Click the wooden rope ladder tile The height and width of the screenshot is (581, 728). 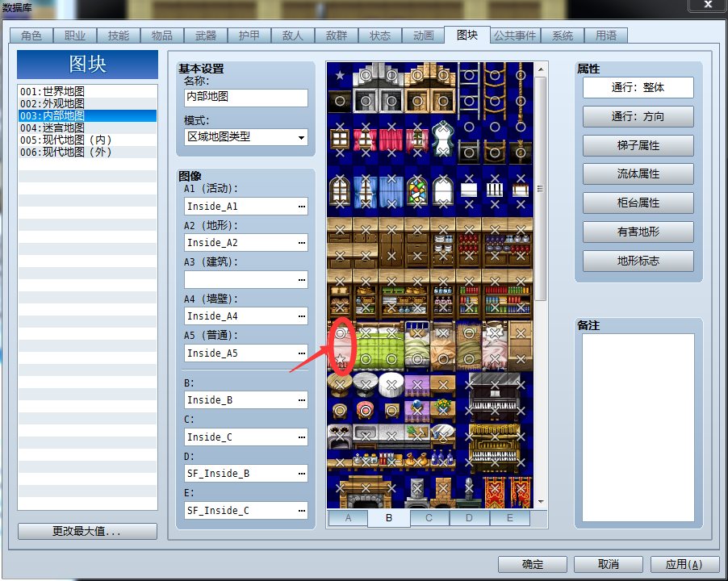click(495, 88)
